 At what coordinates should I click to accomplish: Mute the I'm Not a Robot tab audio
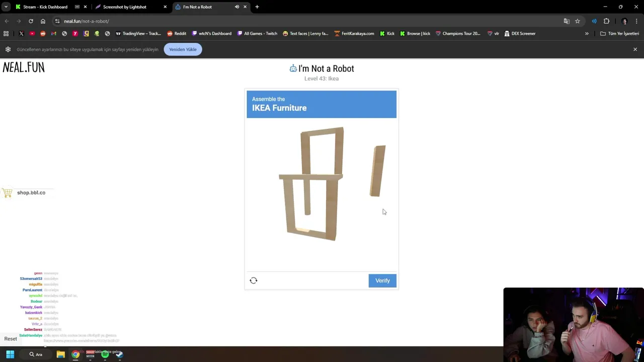tap(237, 7)
